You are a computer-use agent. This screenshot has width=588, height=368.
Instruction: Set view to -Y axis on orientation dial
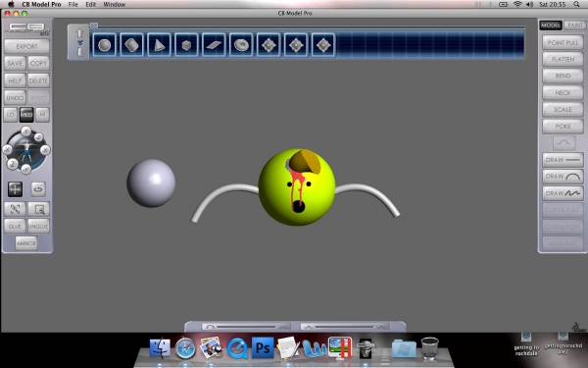(25, 170)
